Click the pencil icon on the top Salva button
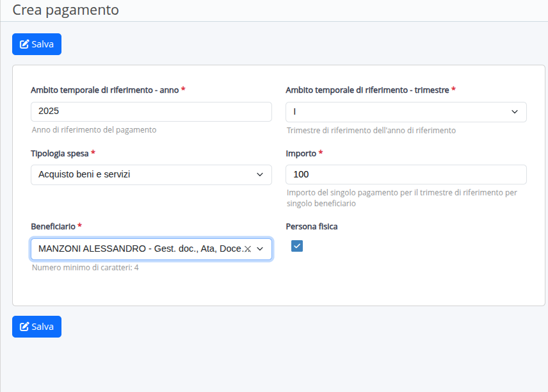Screen dimensions: 548x392 (24, 44)
